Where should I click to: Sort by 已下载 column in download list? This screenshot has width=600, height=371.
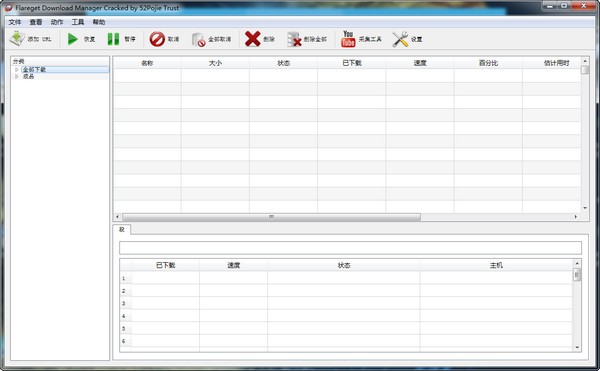coord(352,63)
